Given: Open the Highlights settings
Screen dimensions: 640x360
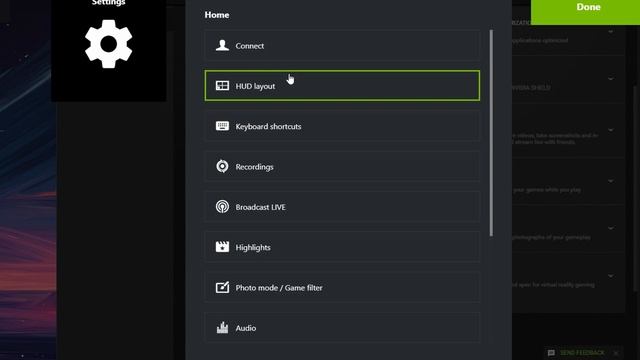Looking at the screenshot, I should coord(342,247).
